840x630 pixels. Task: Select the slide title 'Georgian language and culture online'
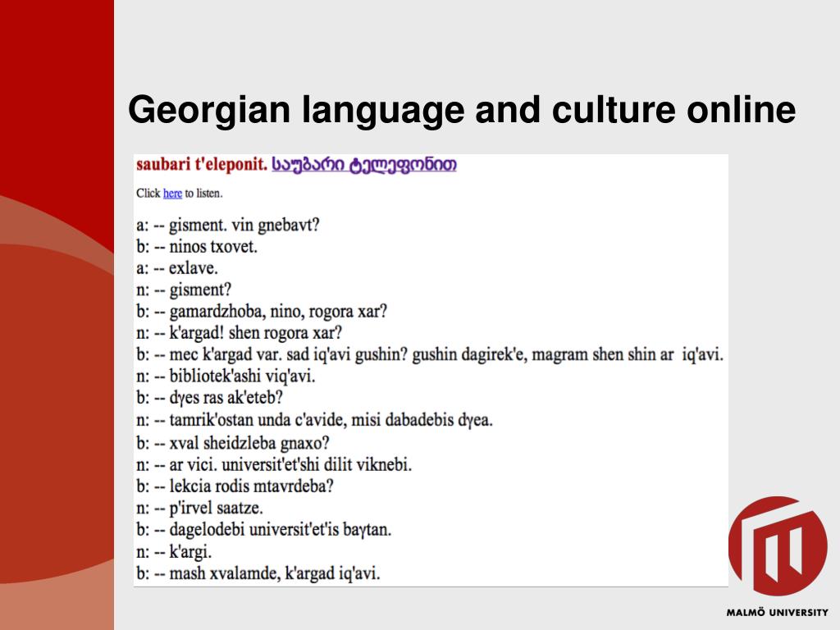[x=462, y=110]
